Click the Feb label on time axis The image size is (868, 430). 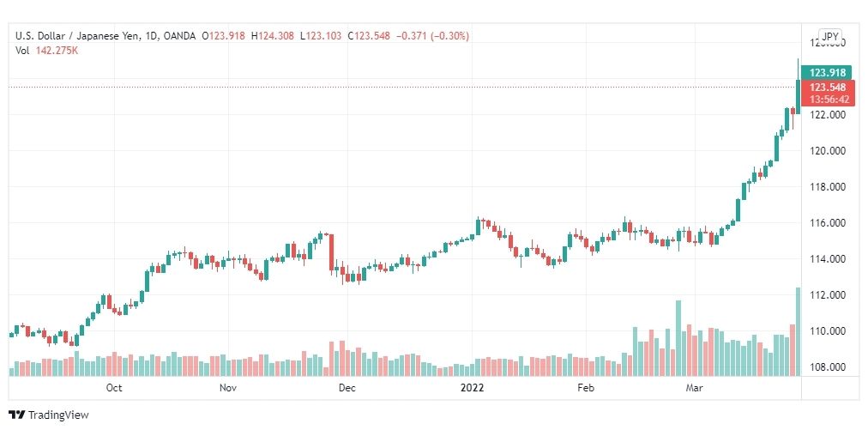[585, 387]
